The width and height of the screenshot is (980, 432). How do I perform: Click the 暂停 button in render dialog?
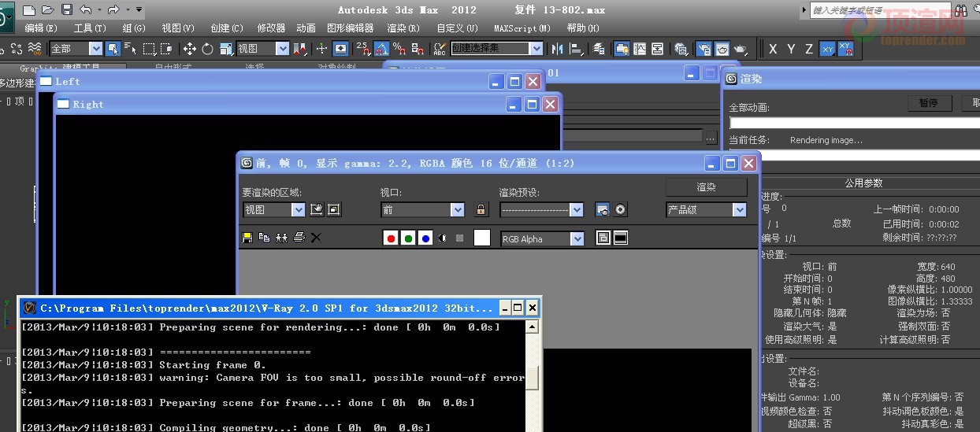coord(928,103)
